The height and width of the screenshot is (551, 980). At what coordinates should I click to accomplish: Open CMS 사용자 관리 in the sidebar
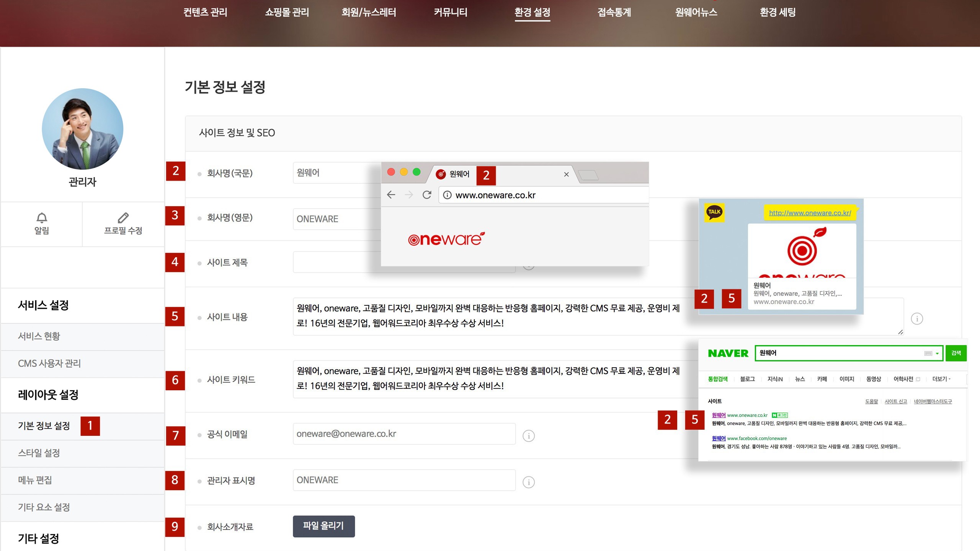[x=82, y=364]
